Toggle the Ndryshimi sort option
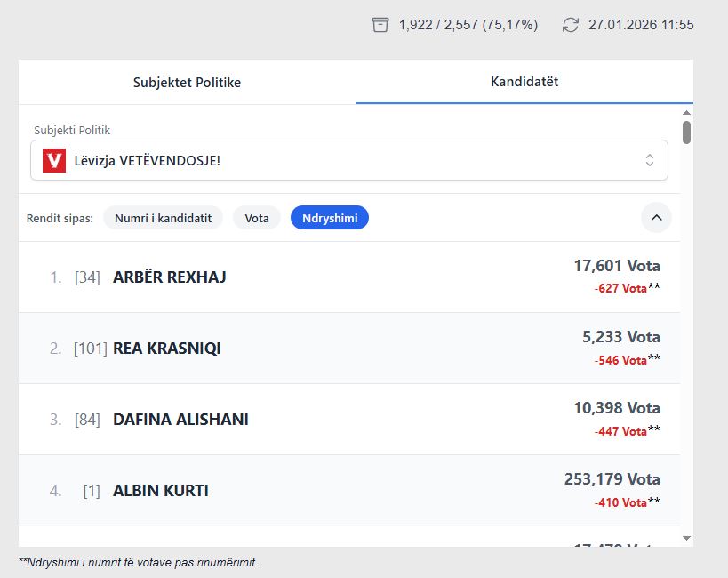The image size is (728, 578). point(329,218)
